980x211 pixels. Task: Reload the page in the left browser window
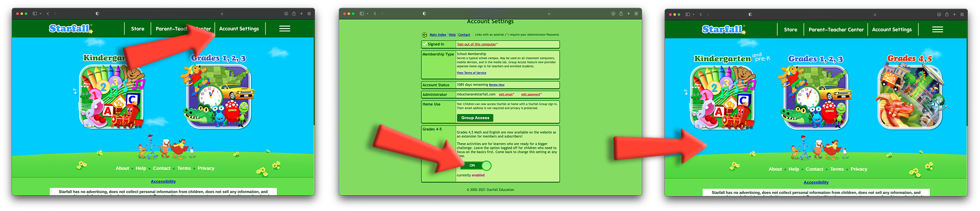pos(222,14)
